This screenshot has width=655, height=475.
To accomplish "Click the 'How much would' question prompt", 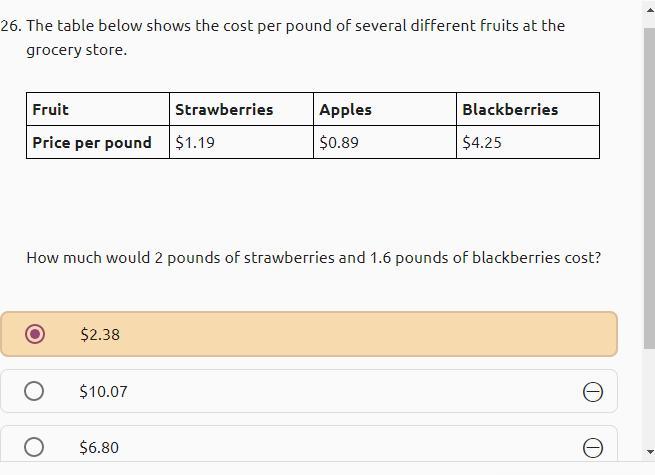I will tap(313, 257).
